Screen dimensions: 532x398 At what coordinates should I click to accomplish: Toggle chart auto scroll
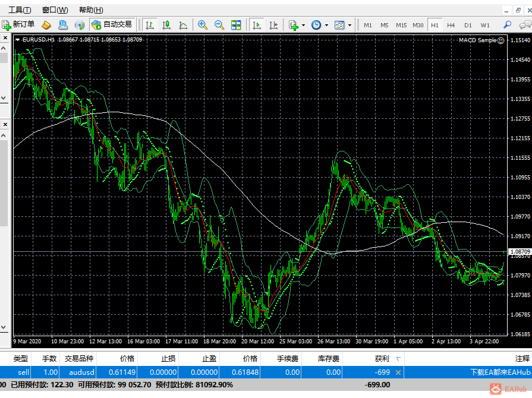coord(257,25)
